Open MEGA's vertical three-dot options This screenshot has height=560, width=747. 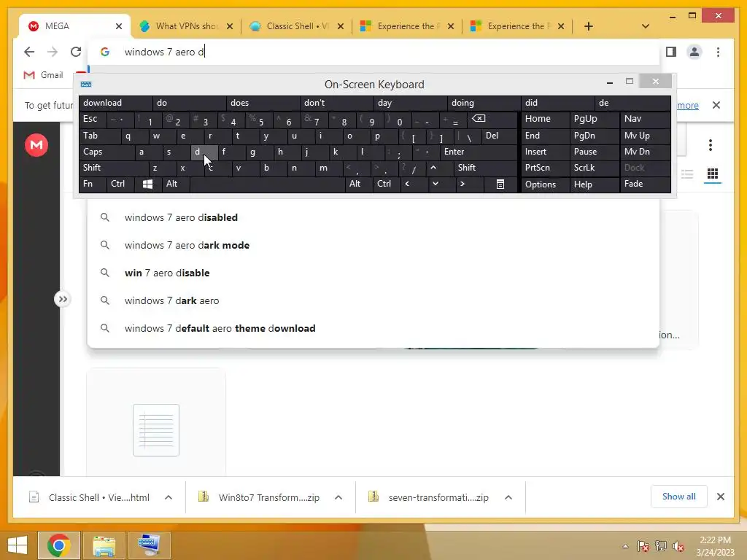point(710,145)
